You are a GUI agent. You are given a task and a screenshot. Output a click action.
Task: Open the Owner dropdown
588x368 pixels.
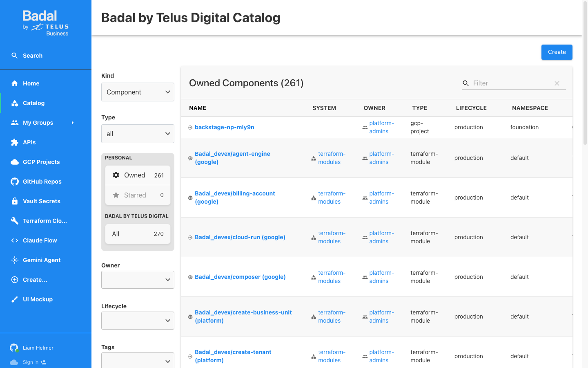click(x=138, y=280)
